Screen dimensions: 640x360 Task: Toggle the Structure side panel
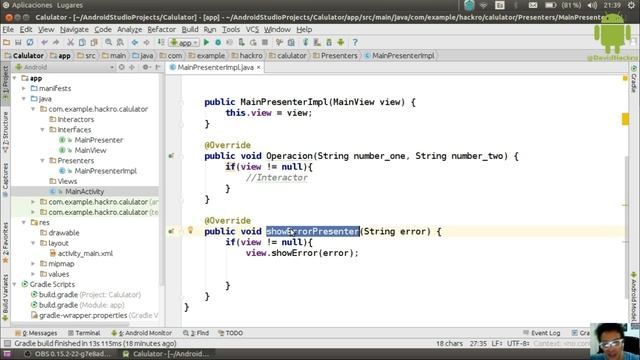(x=5, y=131)
